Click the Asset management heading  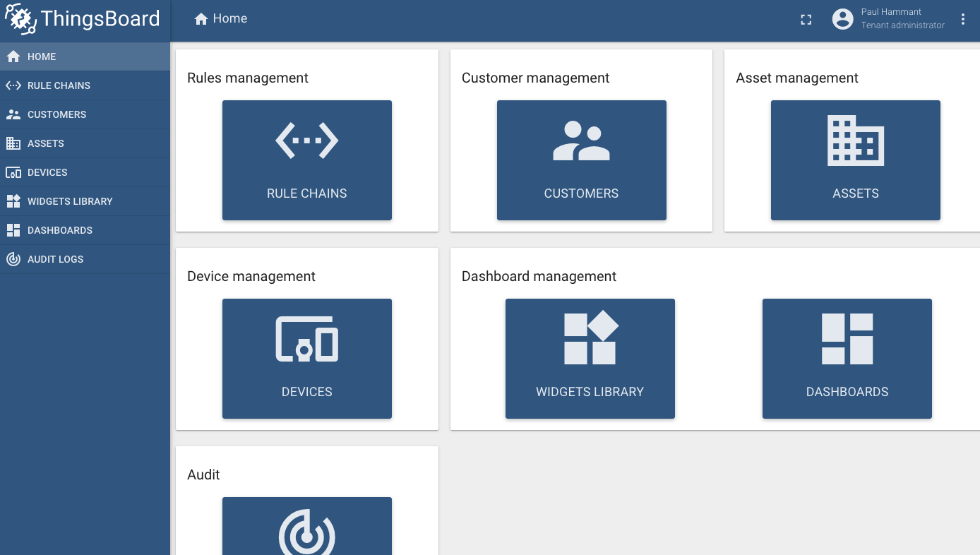(x=797, y=78)
